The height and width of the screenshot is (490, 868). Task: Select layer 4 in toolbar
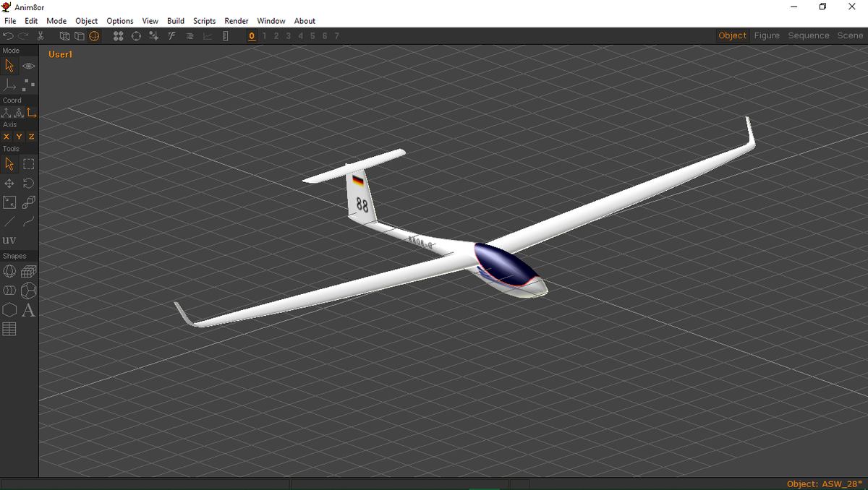tap(300, 36)
